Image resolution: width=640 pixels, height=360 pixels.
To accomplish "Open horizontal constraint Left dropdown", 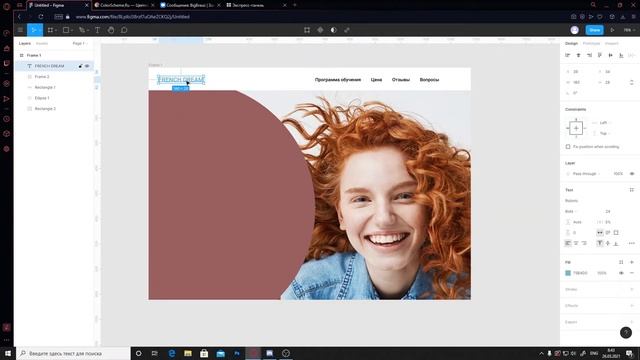I will 605,122.
